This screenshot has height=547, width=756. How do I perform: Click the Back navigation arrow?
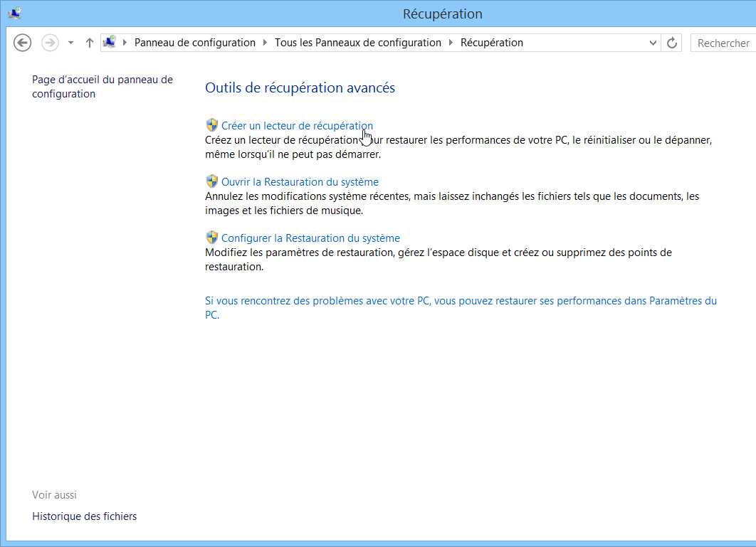tap(22, 43)
